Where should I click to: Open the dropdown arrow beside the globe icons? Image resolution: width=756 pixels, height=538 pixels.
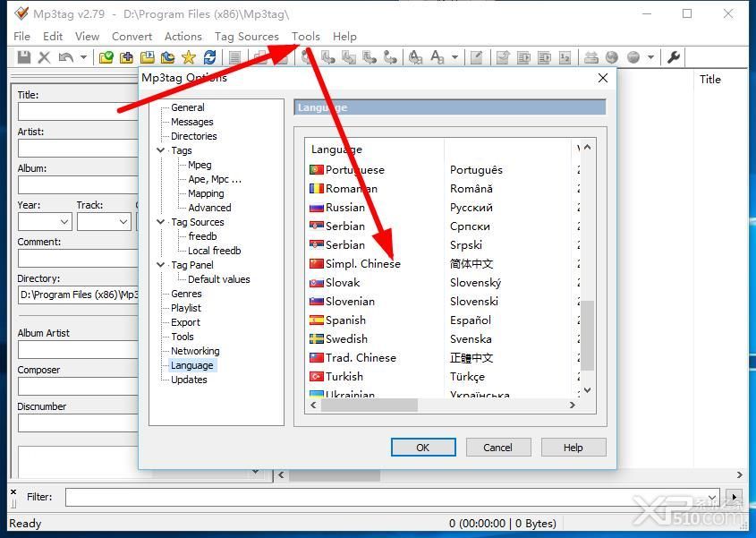tap(650, 57)
